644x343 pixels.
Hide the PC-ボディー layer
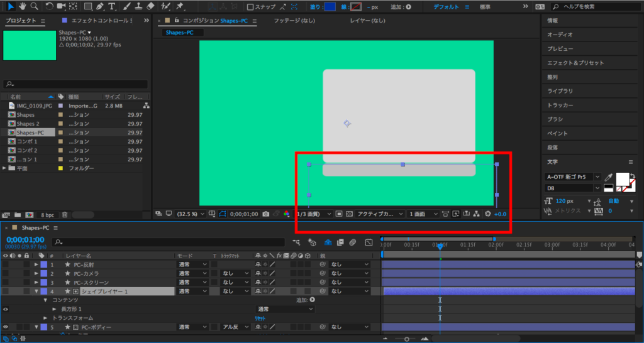(6, 327)
